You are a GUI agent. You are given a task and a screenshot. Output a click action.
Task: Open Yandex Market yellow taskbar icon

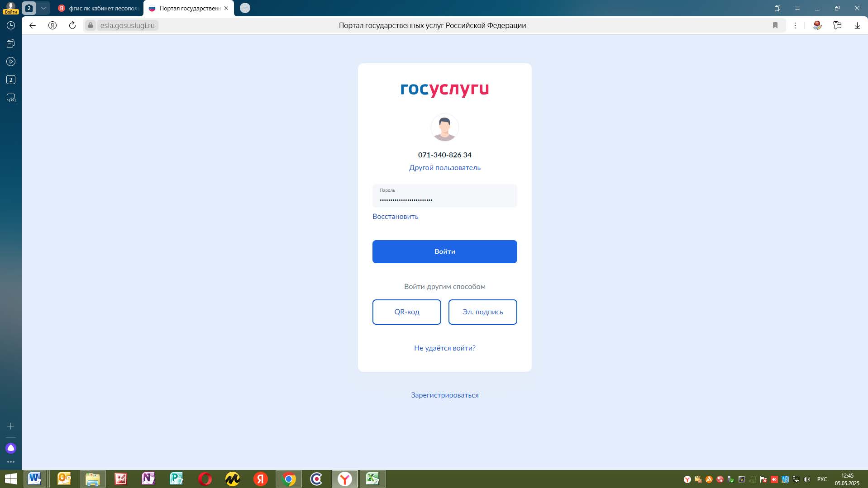(233, 479)
